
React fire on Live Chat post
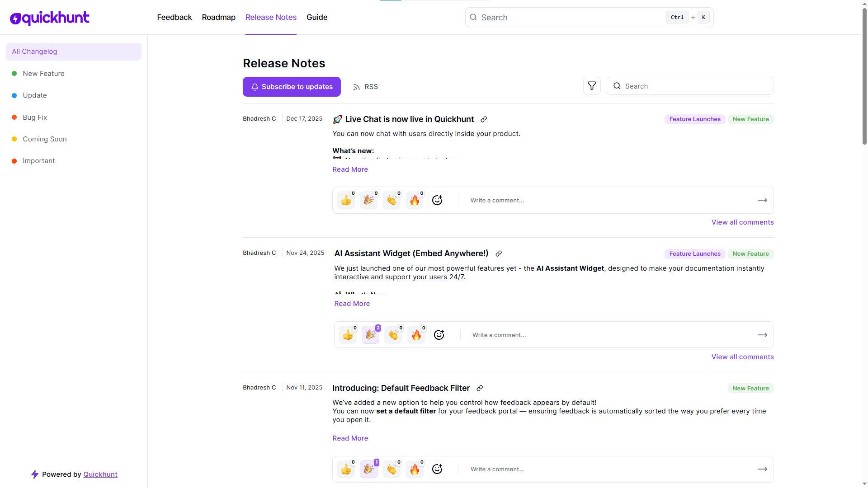click(x=415, y=200)
